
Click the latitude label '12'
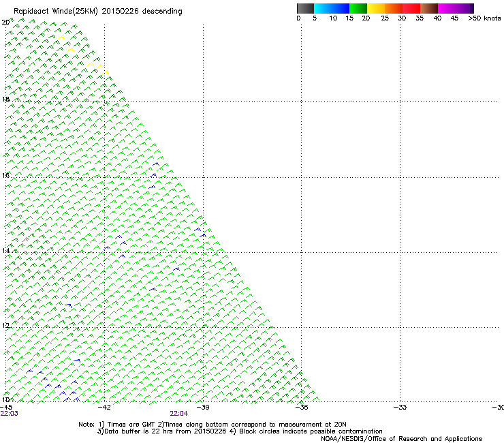[5, 326]
